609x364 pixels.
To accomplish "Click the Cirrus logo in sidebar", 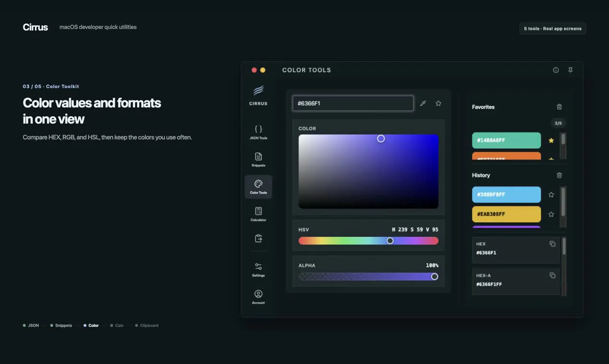I will (258, 95).
